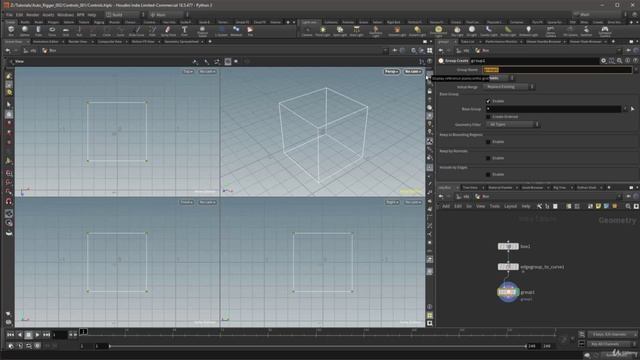Jump to the last frame
This screenshot has width=640, height=360.
(46, 335)
